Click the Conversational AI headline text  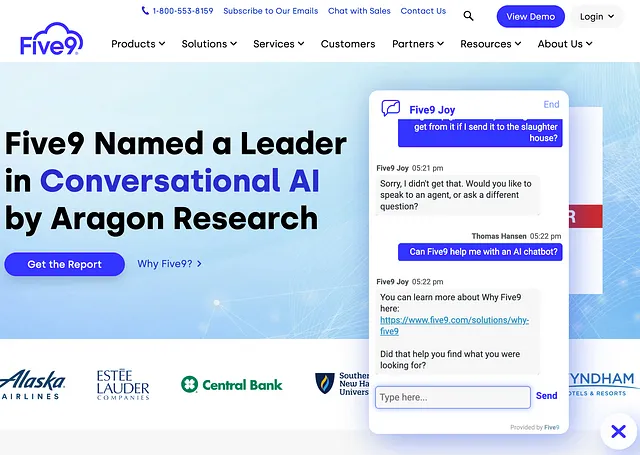pyautogui.click(x=180, y=181)
